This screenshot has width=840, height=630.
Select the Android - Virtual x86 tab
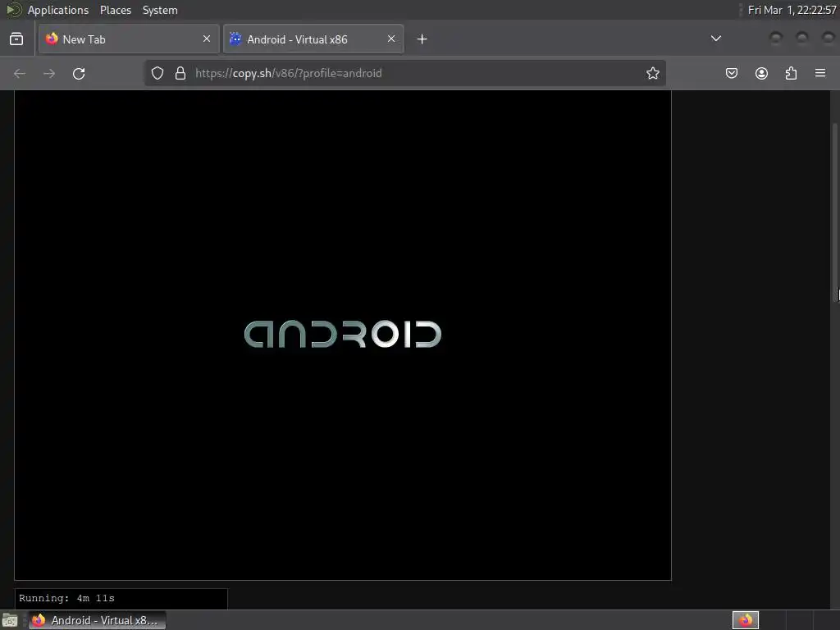pos(313,39)
